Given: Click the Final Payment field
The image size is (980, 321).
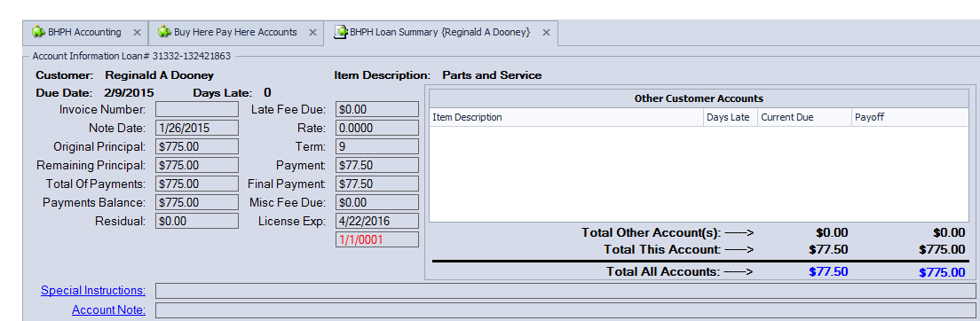Looking at the screenshot, I should 377,184.
